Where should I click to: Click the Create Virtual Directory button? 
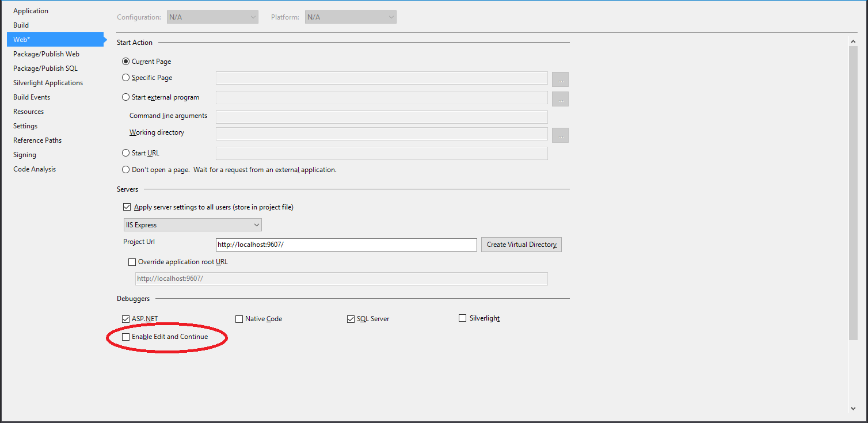pyautogui.click(x=521, y=245)
